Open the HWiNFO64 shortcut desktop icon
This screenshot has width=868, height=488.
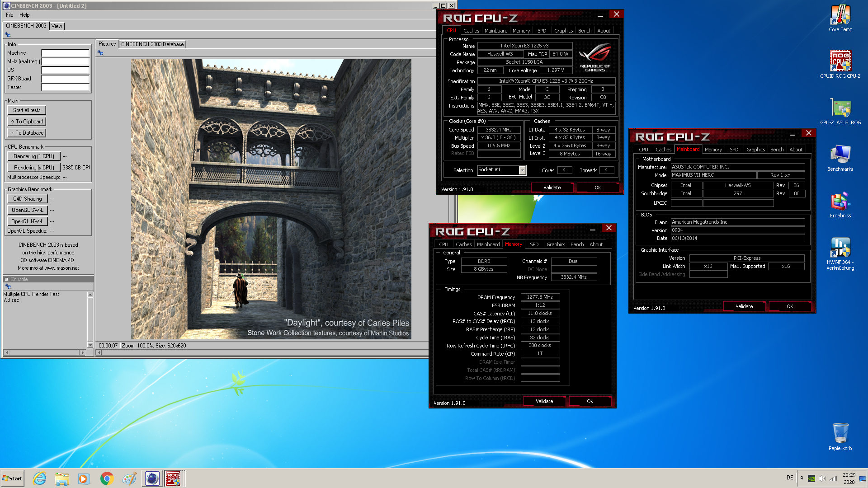click(x=840, y=254)
